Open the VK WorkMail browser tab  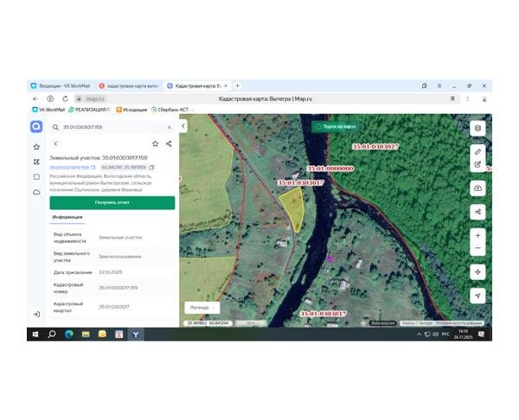coord(61,86)
